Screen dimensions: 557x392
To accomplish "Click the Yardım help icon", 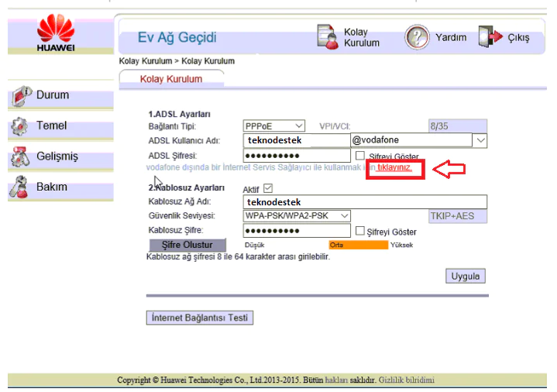I will tap(417, 37).
